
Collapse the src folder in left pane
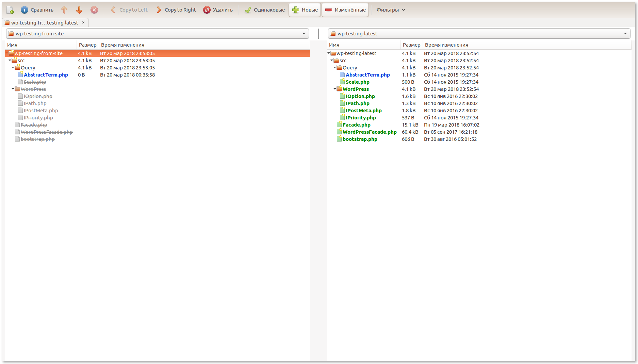(x=10, y=61)
